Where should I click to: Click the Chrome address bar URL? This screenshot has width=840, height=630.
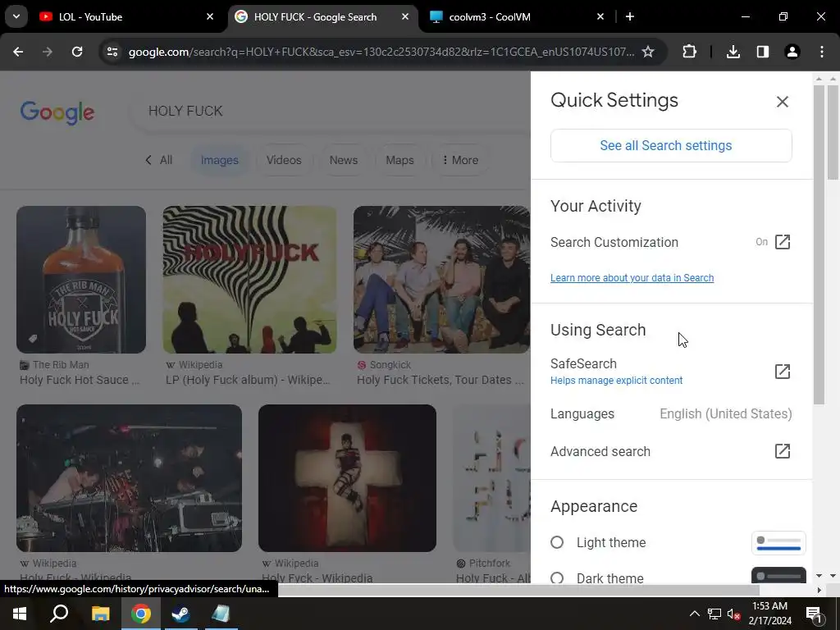381,52
